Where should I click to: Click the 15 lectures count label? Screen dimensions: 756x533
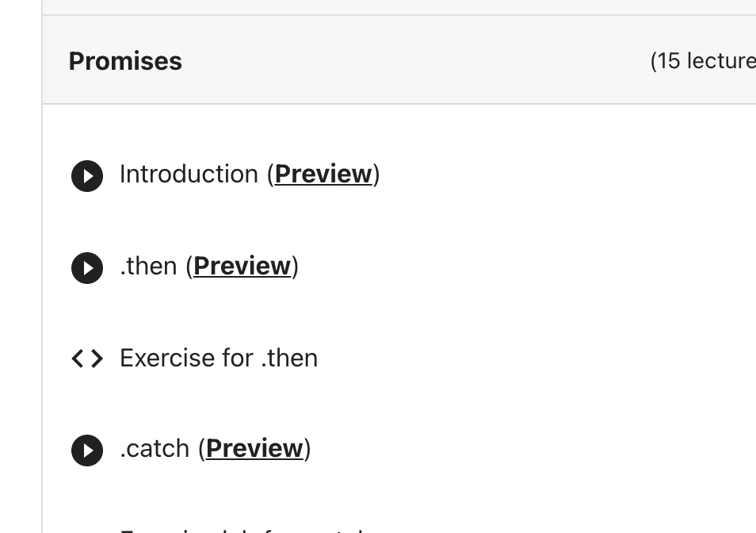pyautogui.click(x=703, y=61)
